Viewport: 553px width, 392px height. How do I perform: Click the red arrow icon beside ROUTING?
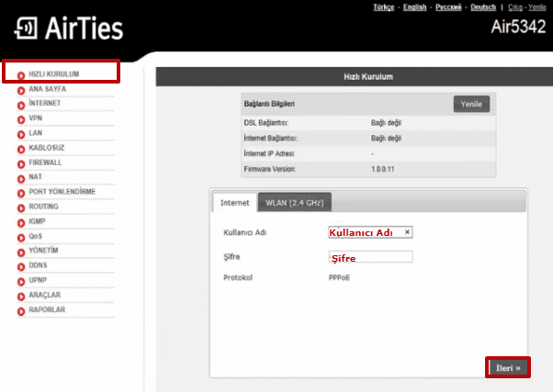click(21, 208)
